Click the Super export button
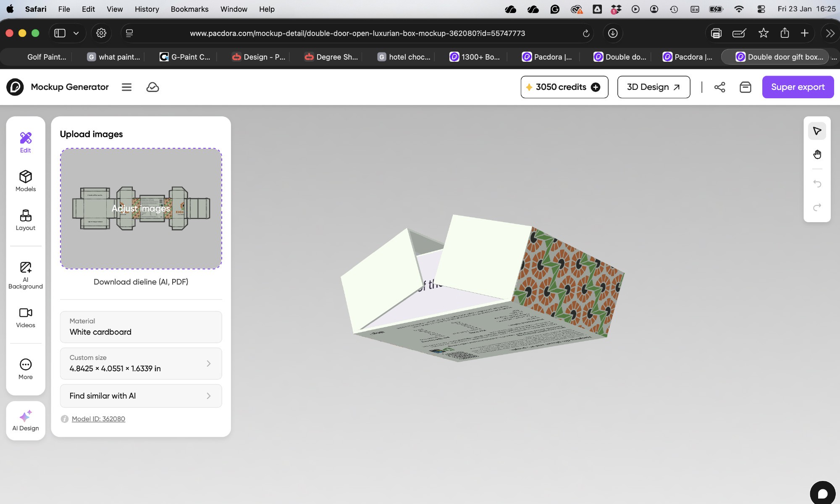This screenshot has height=504, width=840. [x=798, y=87]
